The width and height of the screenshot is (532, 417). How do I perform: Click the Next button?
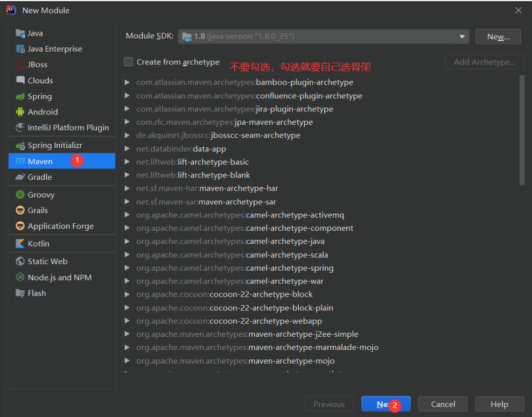coord(386,404)
